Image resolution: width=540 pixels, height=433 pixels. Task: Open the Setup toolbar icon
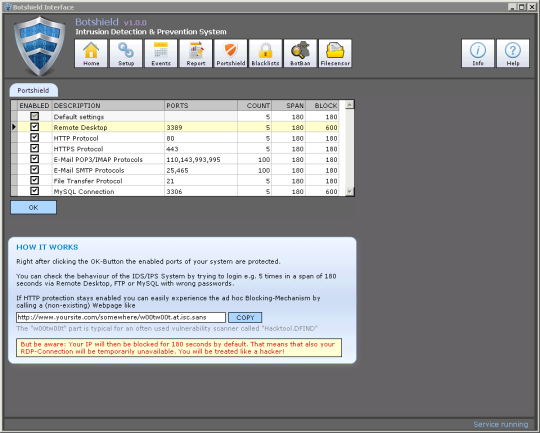point(126,53)
